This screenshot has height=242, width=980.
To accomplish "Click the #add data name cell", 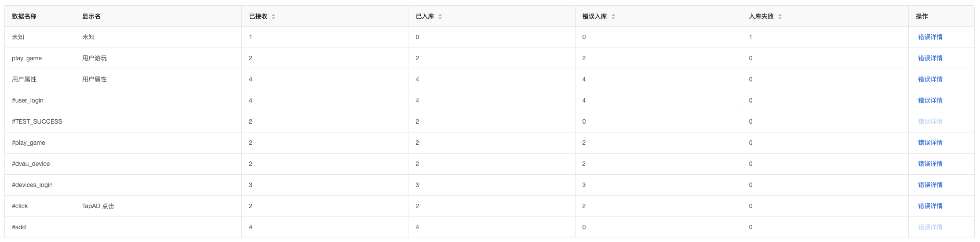I will [x=40, y=227].
